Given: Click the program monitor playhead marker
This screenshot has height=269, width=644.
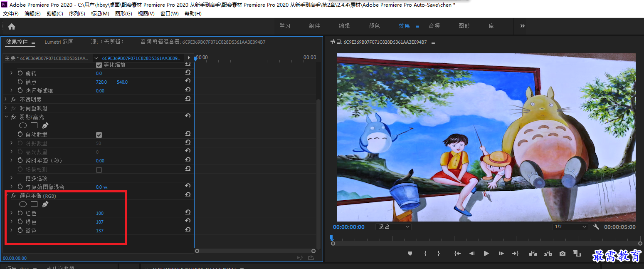Looking at the screenshot, I should 331,238.
